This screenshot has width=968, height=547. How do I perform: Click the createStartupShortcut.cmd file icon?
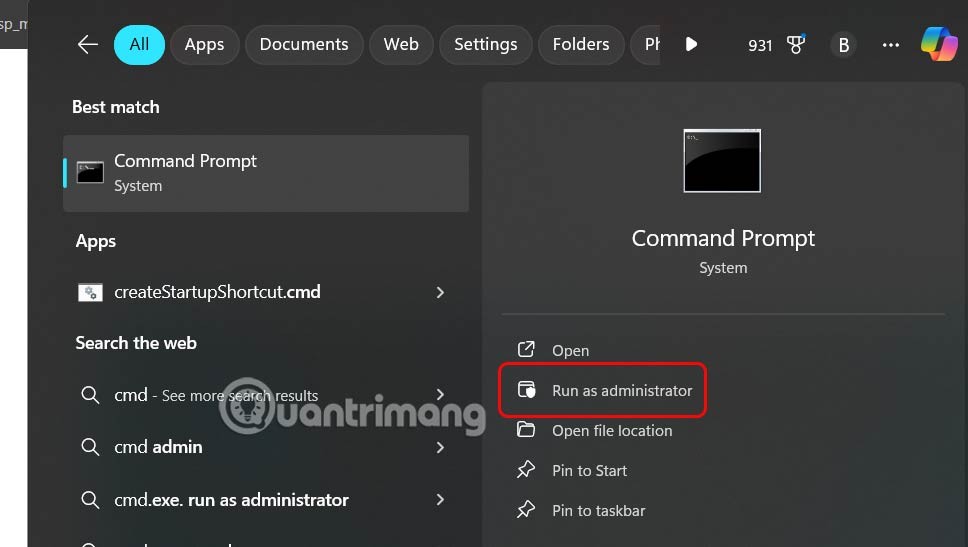point(90,293)
